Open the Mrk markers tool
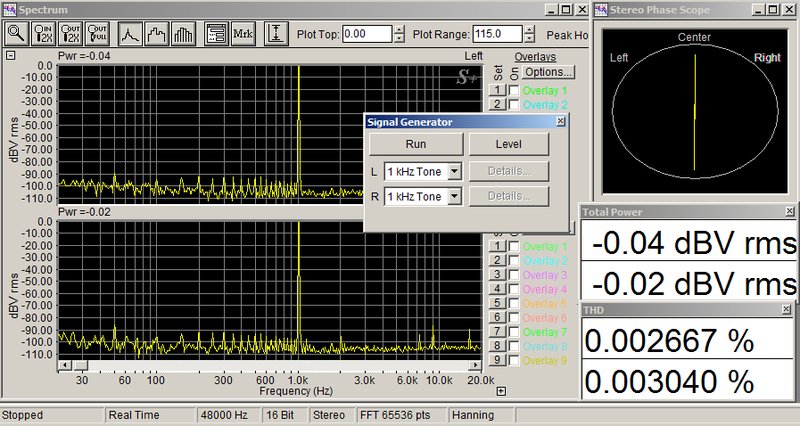The width and height of the screenshot is (800, 426). [x=243, y=34]
